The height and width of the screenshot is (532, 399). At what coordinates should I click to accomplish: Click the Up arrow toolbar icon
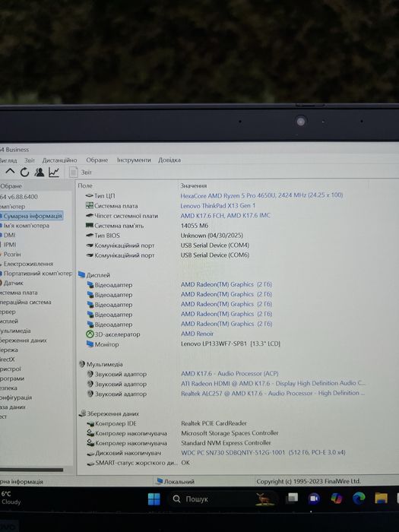[x=10, y=172]
